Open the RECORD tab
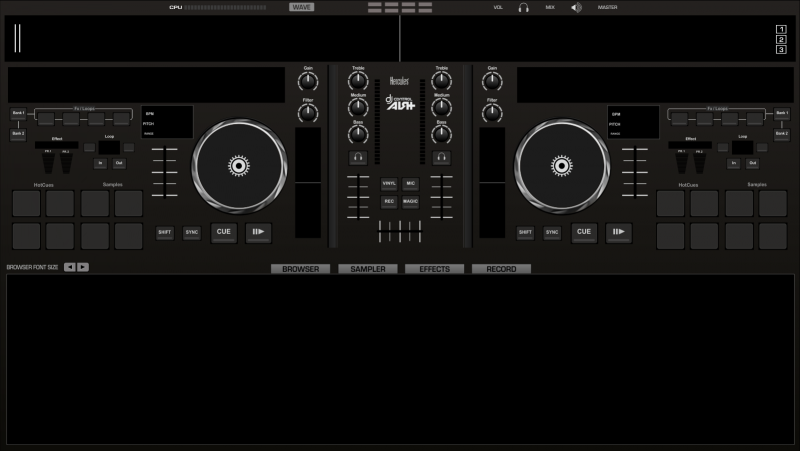Image resolution: width=800 pixels, height=451 pixels. (501, 269)
